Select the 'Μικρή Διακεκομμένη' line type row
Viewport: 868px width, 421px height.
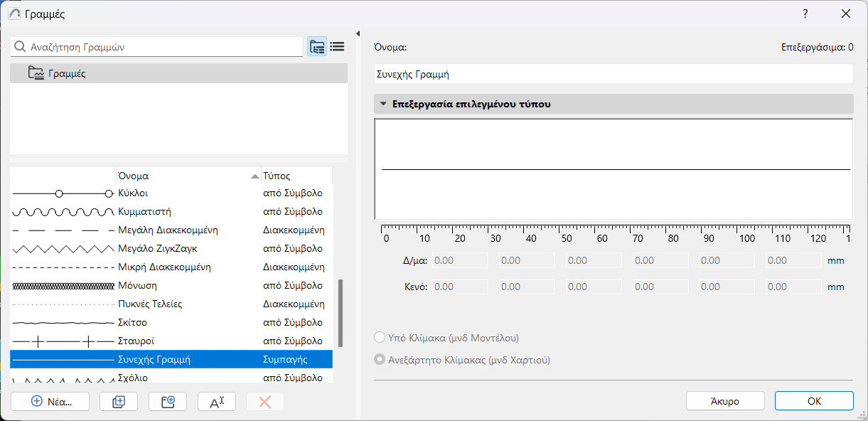[x=171, y=267]
